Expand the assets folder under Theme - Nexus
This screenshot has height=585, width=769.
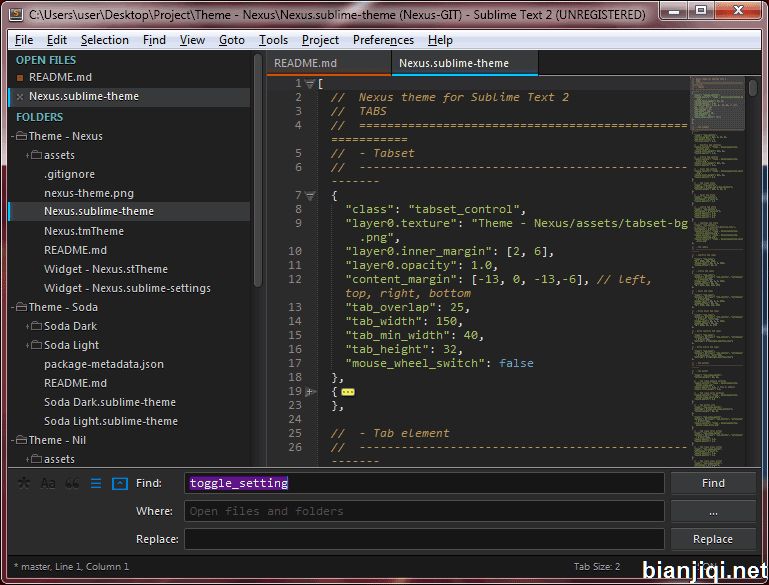click(x=27, y=155)
